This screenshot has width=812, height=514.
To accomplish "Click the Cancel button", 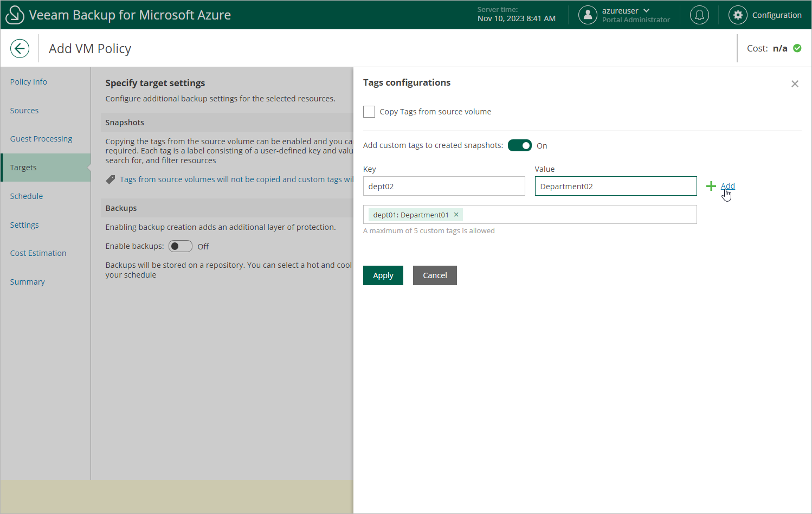I will [435, 275].
